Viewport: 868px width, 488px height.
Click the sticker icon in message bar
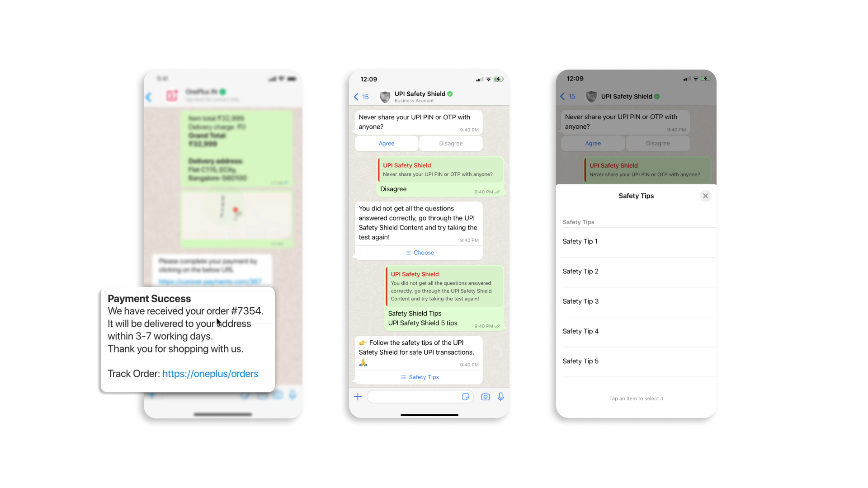tap(466, 397)
